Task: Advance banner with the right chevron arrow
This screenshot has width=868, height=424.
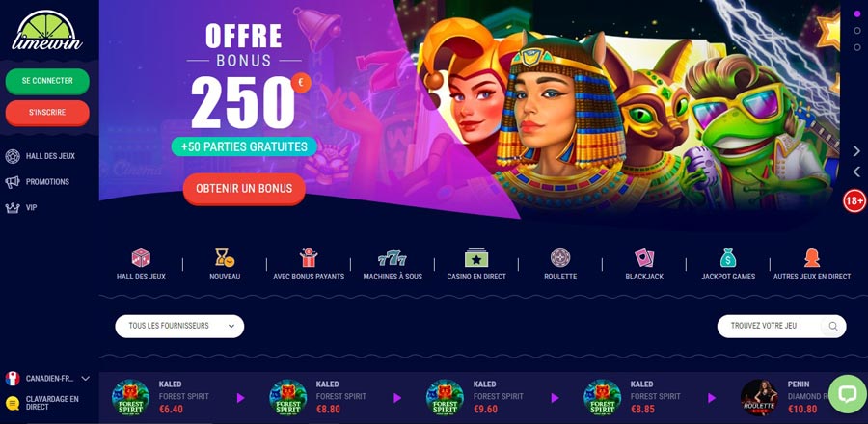Action: tap(856, 151)
